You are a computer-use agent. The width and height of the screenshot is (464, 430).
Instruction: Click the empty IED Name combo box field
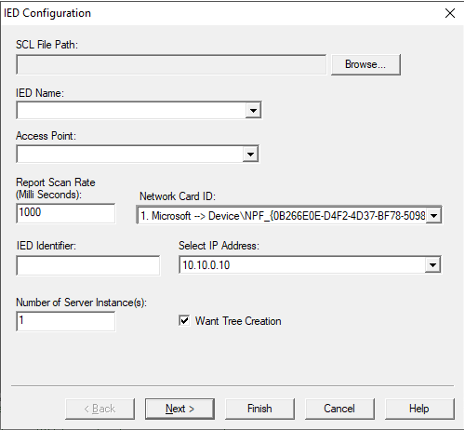tap(131, 110)
